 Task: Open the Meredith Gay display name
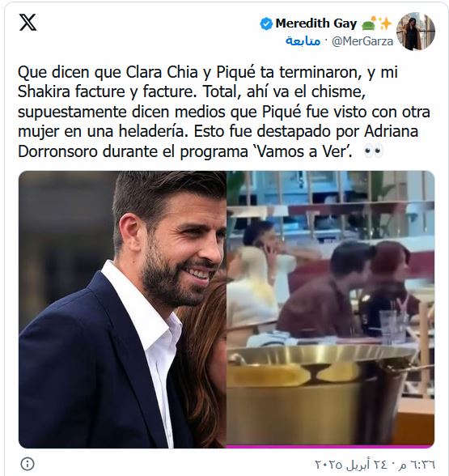pos(316,23)
